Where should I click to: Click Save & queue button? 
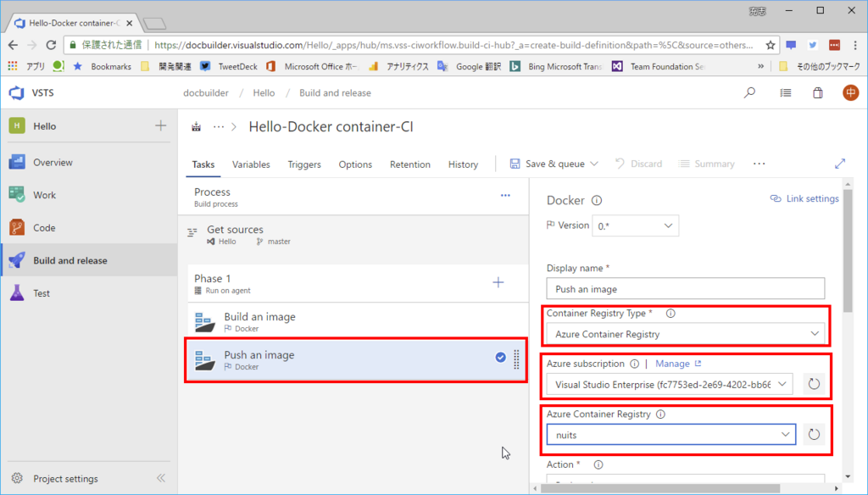pyautogui.click(x=547, y=164)
